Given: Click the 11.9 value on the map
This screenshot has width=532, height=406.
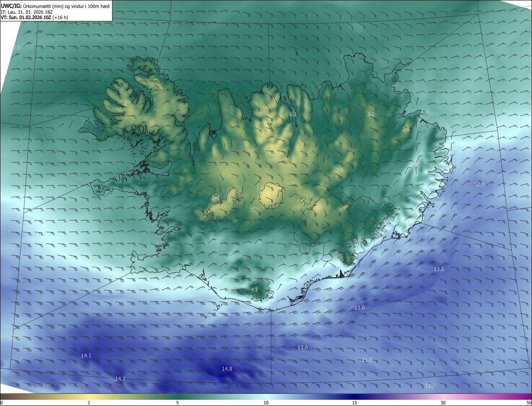Looking at the screenshot, I should pyautogui.click(x=367, y=360).
